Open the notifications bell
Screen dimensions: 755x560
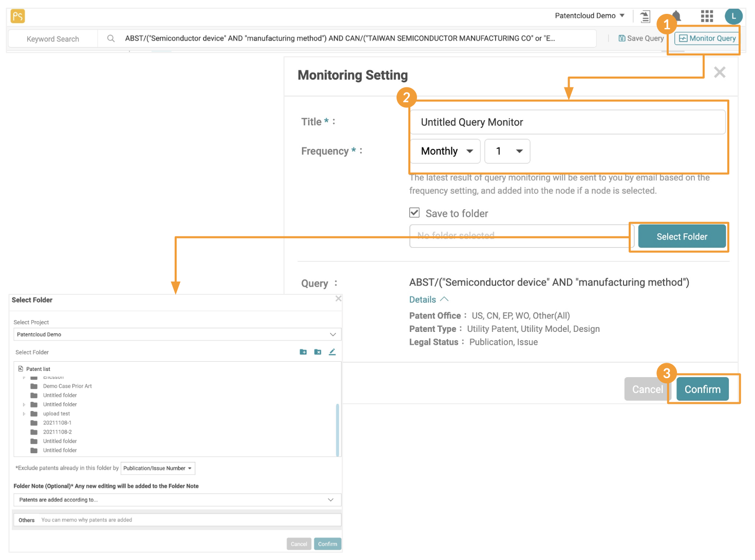[x=678, y=15]
